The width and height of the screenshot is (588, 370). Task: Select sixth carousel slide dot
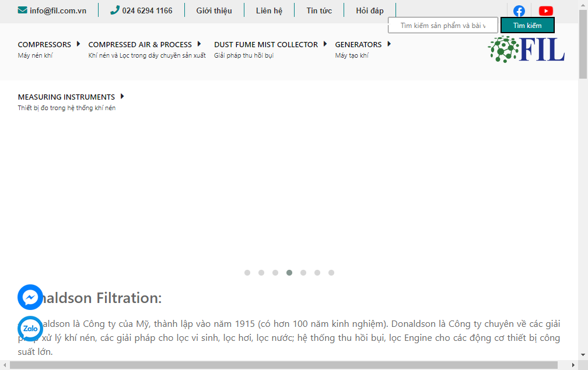[317, 273]
